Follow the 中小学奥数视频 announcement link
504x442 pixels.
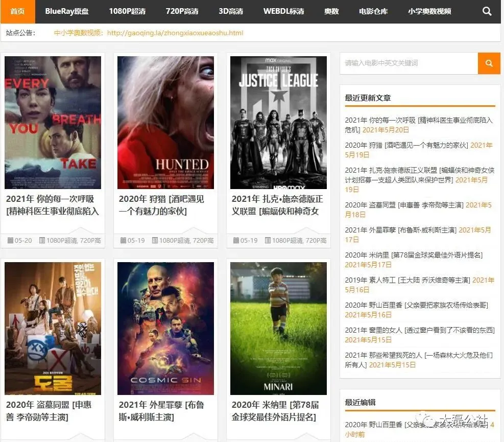[149, 33]
